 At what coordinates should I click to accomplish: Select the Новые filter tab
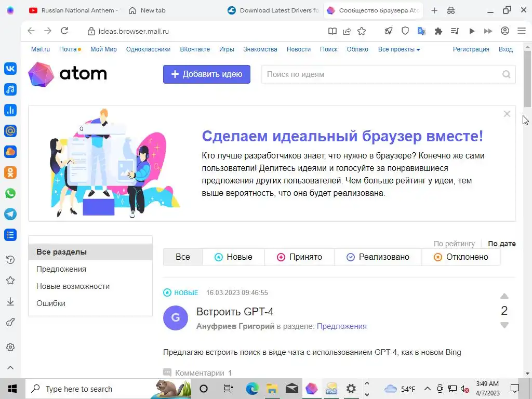tap(233, 257)
